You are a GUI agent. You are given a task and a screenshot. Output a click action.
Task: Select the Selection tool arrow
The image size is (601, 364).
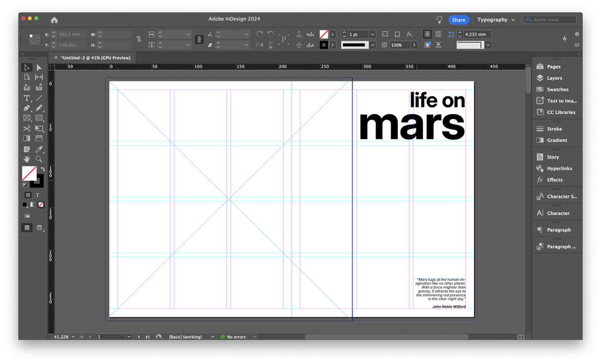pyautogui.click(x=27, y=67)
